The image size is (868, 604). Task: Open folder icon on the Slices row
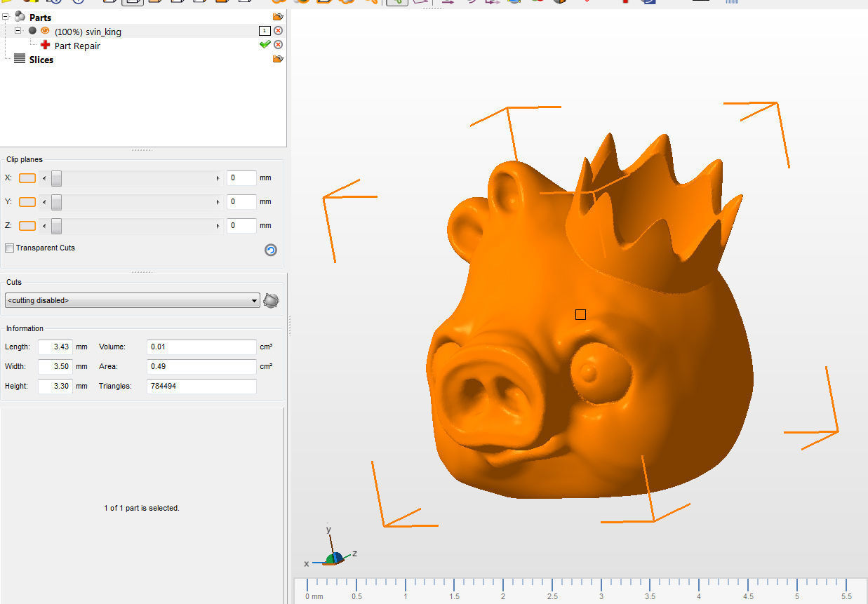click(x=278, y=59)
